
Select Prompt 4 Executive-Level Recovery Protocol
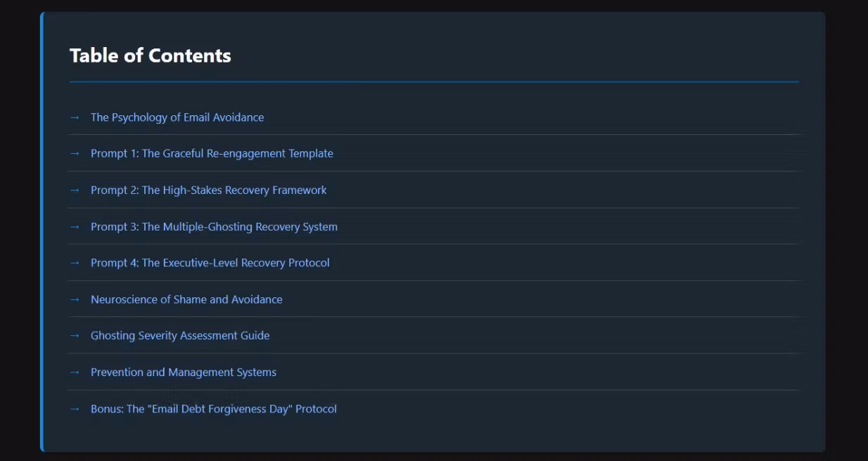pos(210,263)
